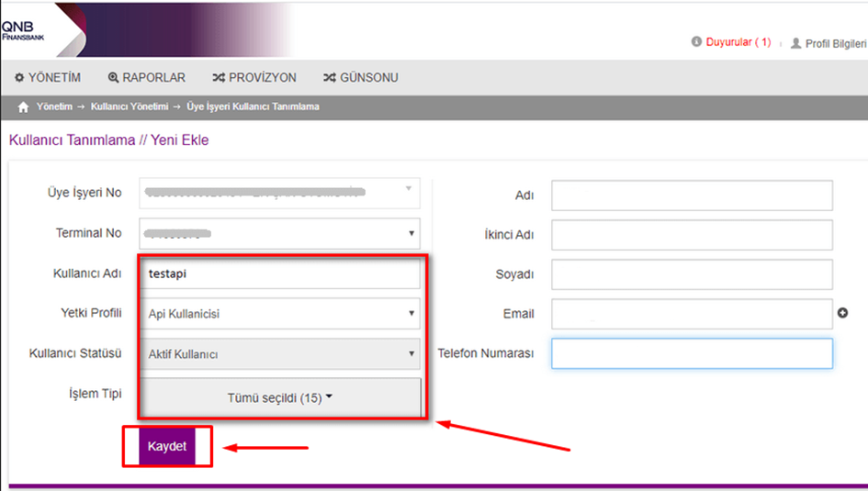Image resolution: width=868 pixels, height=491 pixels.
Task: Open the Yetki Profili dropdown
Action: 279,314
